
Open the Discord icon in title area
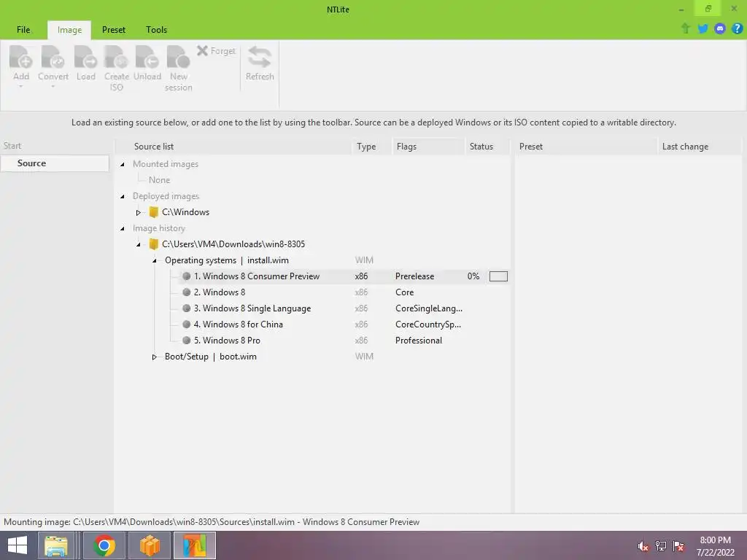point(720,28)
